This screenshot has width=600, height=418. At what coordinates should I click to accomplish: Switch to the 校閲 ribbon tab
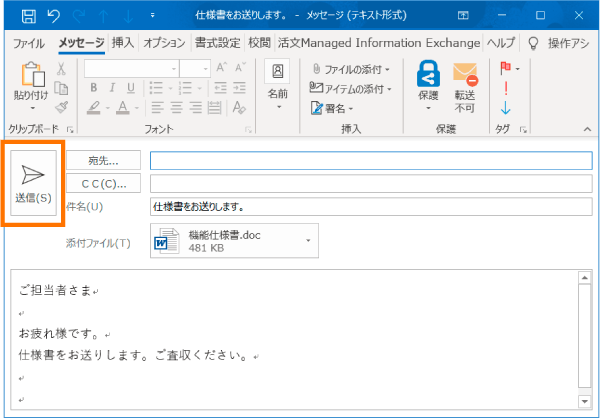[259, 43]
